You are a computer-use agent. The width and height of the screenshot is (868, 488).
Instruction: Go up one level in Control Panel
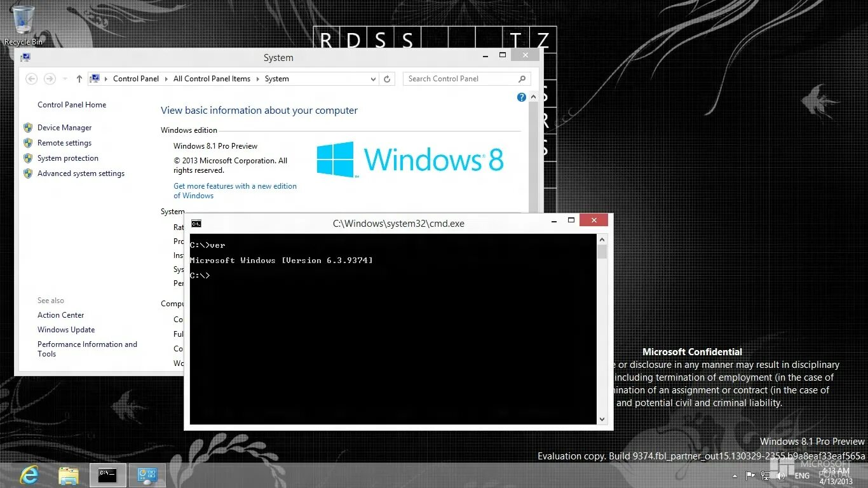79,79
